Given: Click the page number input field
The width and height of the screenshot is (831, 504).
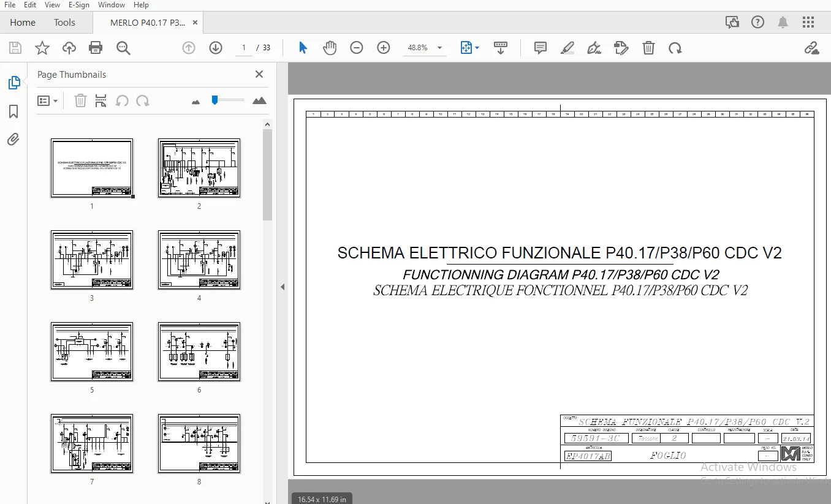Looking at the screenshot, I should tap(244, 48).
